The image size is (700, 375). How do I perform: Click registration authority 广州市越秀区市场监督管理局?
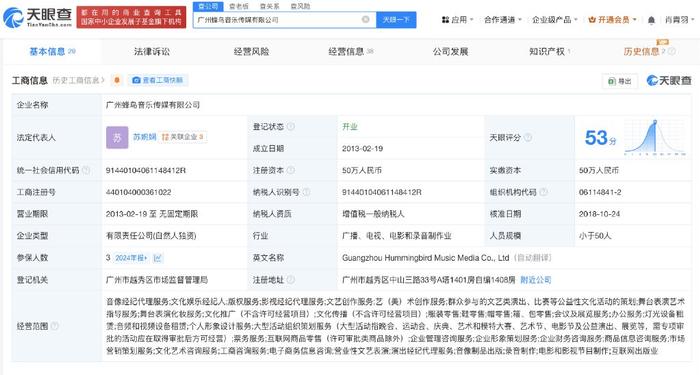157,280
